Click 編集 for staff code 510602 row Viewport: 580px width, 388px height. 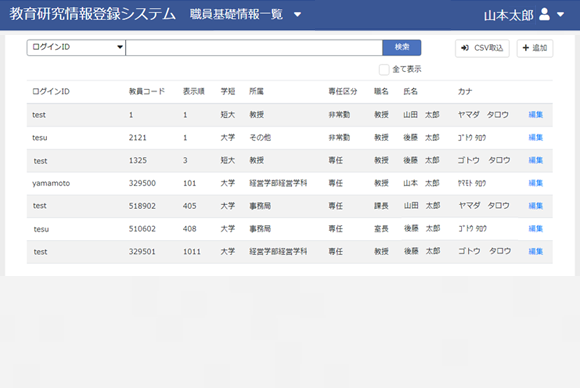point(536,229)
